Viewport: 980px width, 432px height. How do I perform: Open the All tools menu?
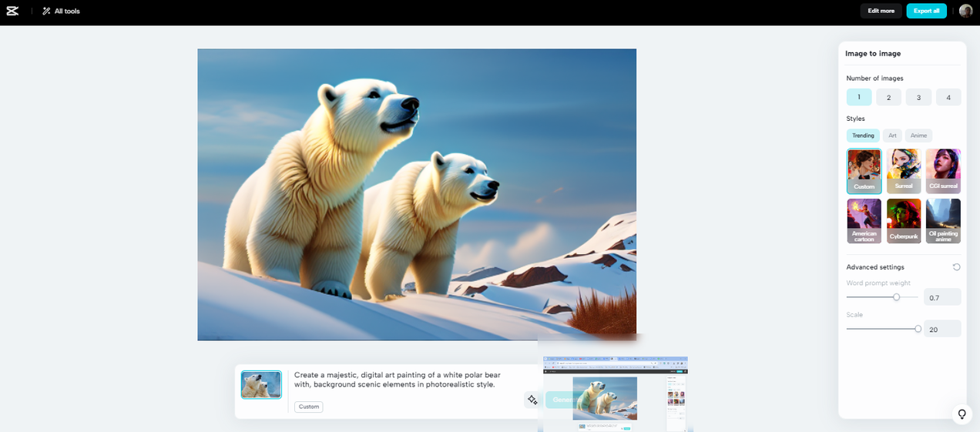[x=61, y=11]
